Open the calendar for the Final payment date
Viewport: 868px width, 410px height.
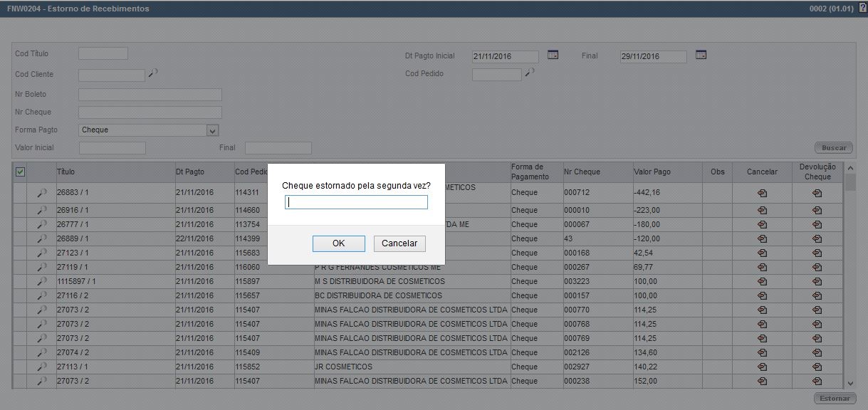[701, 56]
